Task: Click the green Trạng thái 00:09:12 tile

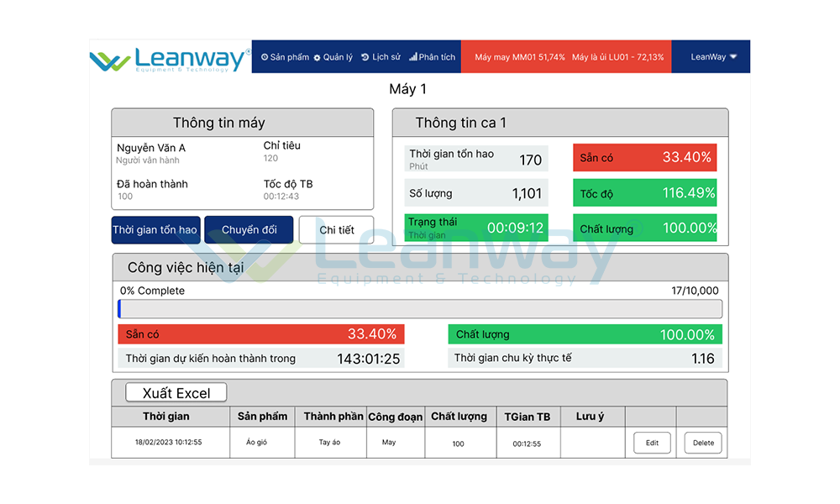Action: point(475,228)
